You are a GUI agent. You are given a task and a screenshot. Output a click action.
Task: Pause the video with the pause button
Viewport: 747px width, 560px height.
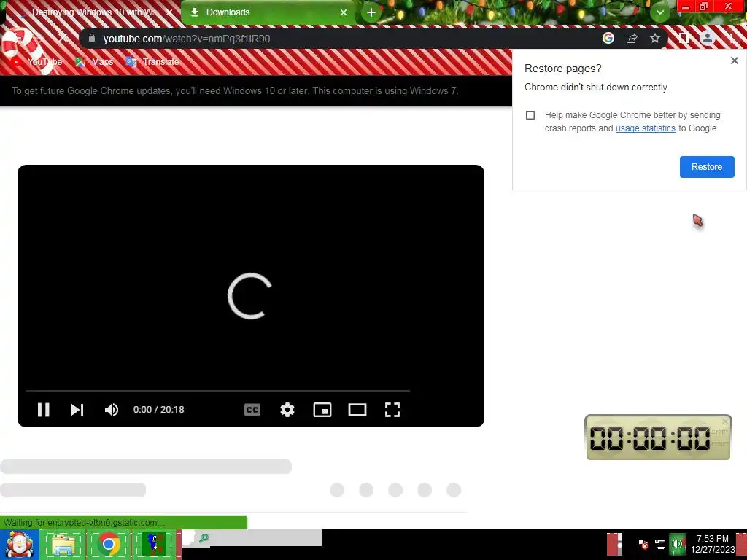(43, 410)
